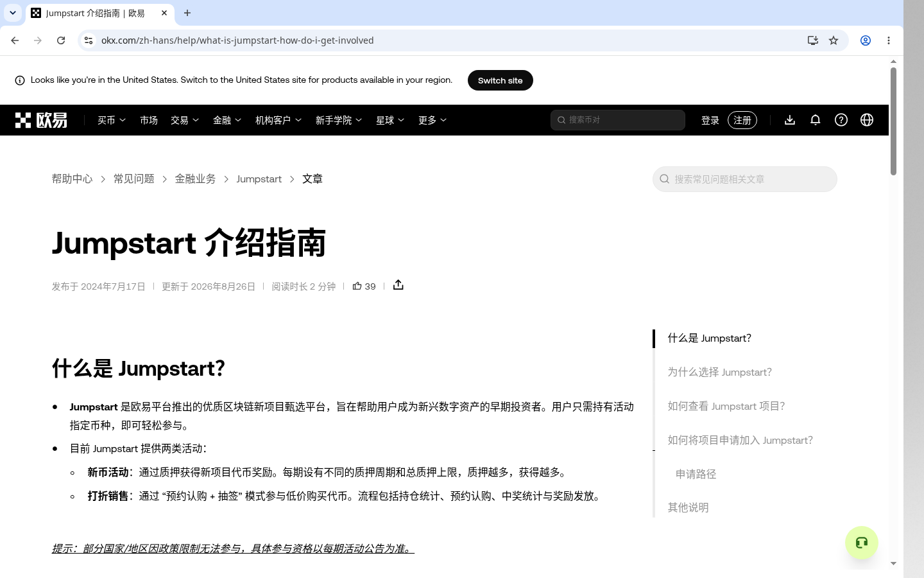
Task: Jump to 其他说明 section
Action: coord(689,508)
